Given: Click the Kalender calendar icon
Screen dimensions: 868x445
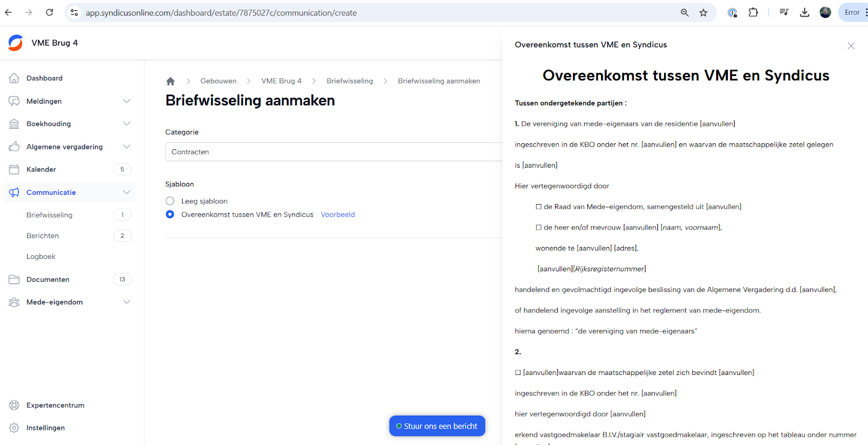Looking at the screenshot, I should pyautogui.click(x=14, y=169).
